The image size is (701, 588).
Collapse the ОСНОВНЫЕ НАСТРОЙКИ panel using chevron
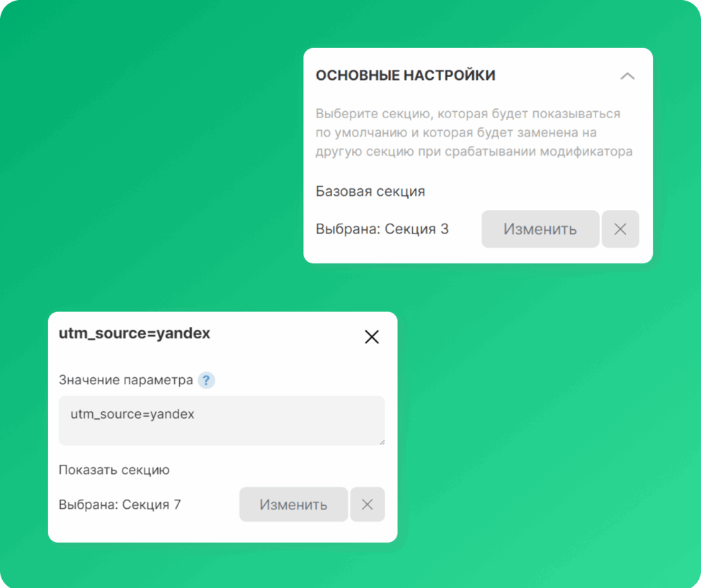pos(627,76)
